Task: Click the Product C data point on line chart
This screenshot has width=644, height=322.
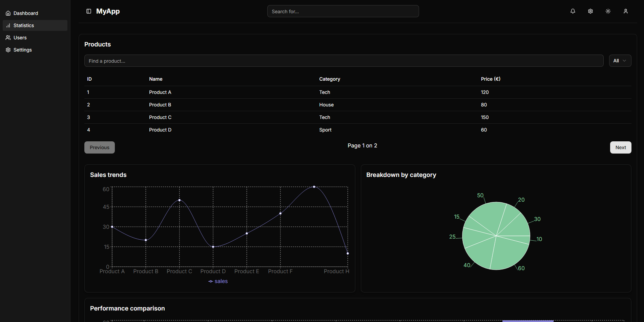Action: [180, 200]
